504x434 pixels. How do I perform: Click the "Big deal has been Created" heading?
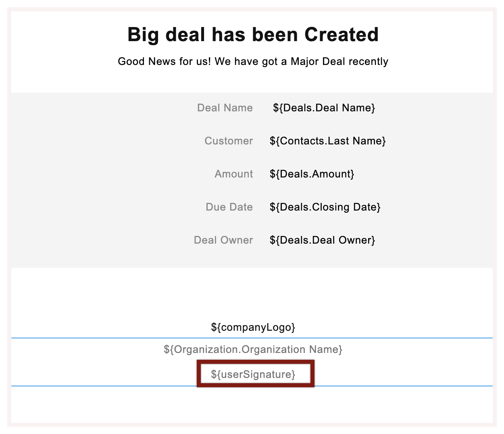click(x=253, y=35)
